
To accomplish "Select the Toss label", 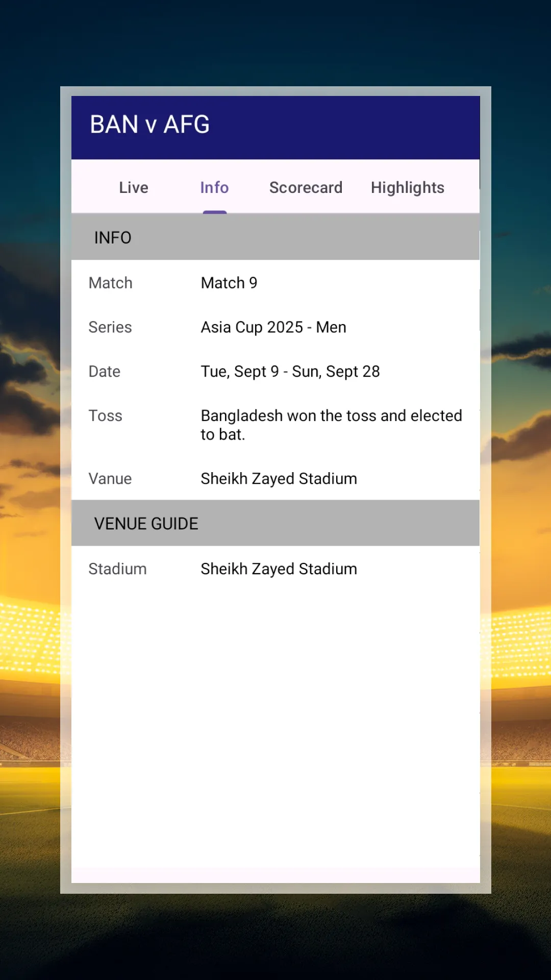I will 106,415.
